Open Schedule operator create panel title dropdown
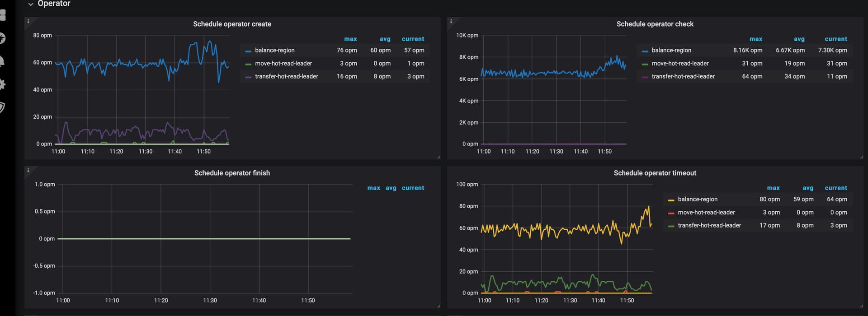 [x=232, y=24]
